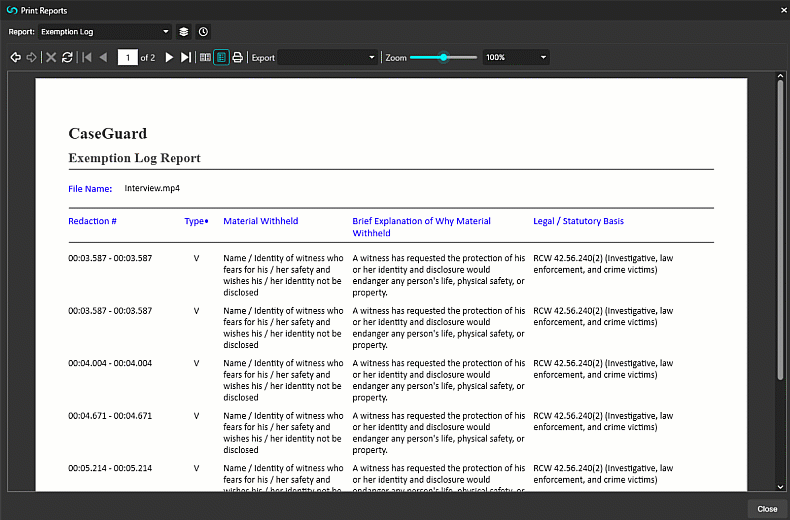The height and width of the screenshot is (520, 790).
Task: Click the page number input field
Action: 127,57
